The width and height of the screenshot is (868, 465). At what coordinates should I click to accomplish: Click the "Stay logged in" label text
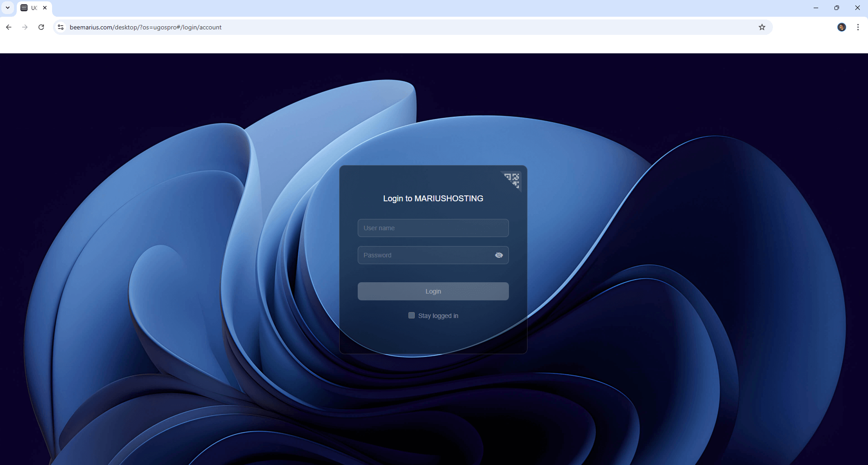point(438,316)
